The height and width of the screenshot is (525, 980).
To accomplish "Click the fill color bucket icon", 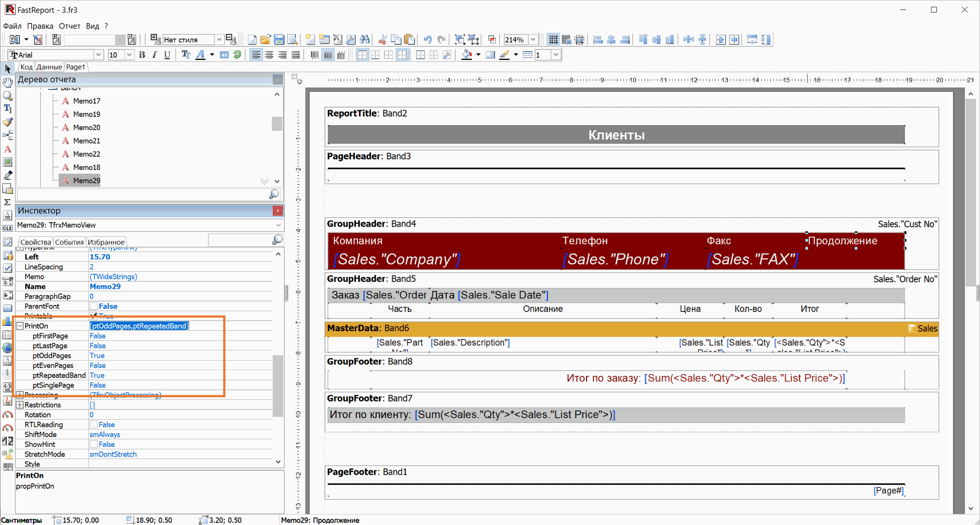I will coord(467,55).
